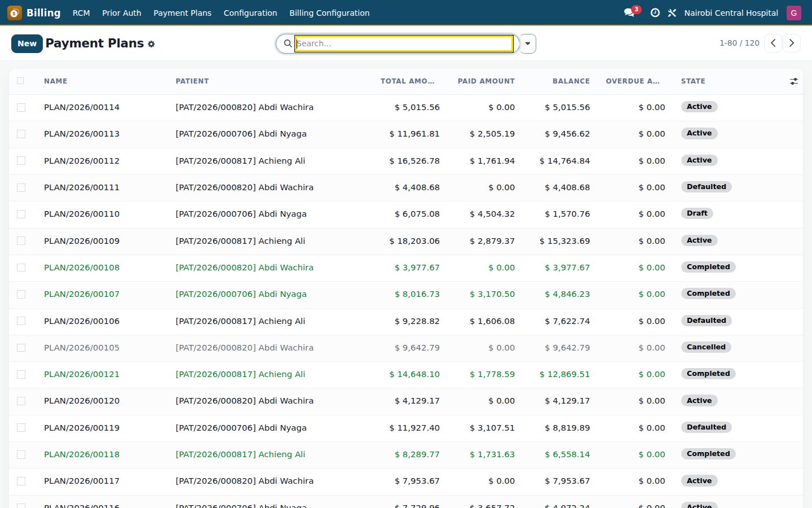Click patient Abdi Nyaga on PLAN/2026/00119
The width and height of the screenshot is (812, 508).
(x=241, y=428)
